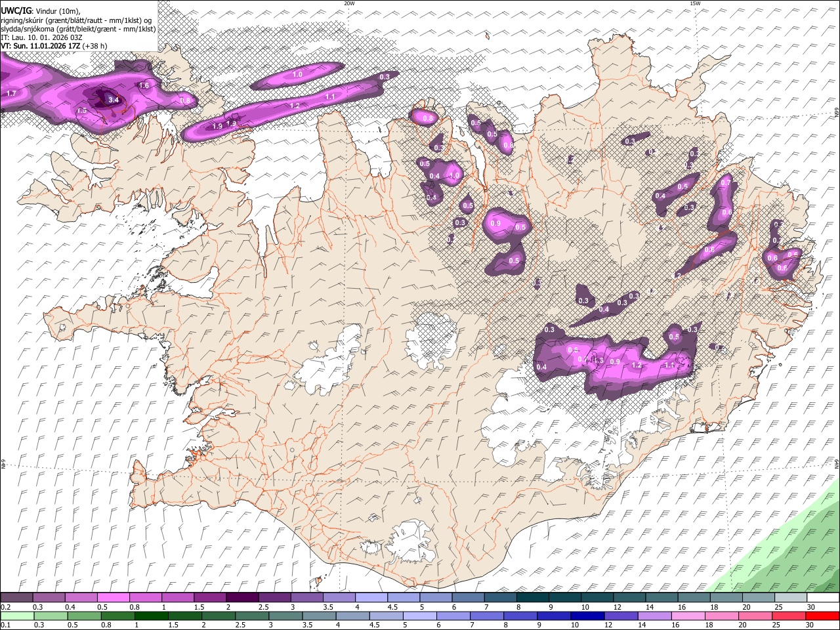Click the 0.7 label in east Iceland snow band
This screenshot has width=840, height=630.
(726, 182)
